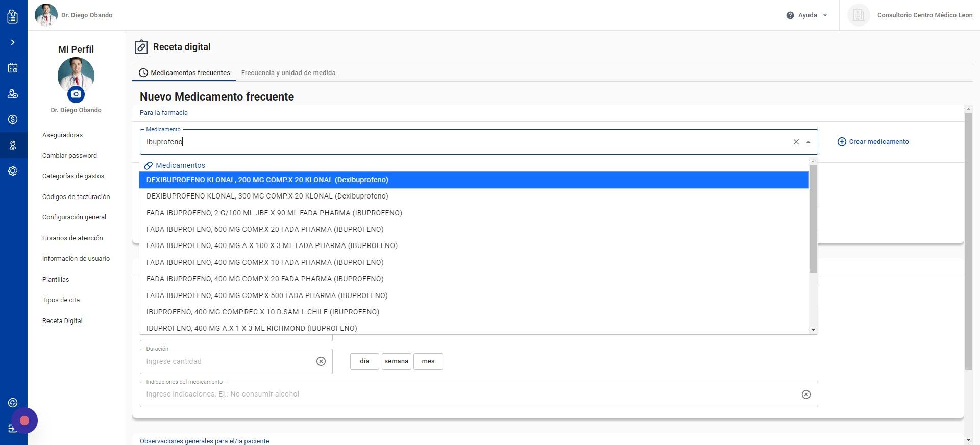Select FADA IBUPROFENO 400 MG COMP.X 10
The width and height of the screenshot is (980, 445).
coord(474,262)
